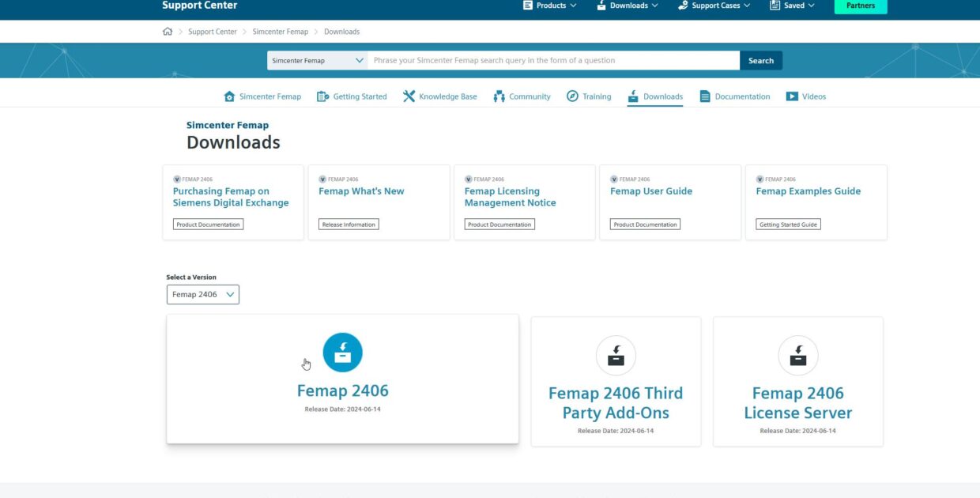Click the home icon in breadcrumb

(168, 32)
